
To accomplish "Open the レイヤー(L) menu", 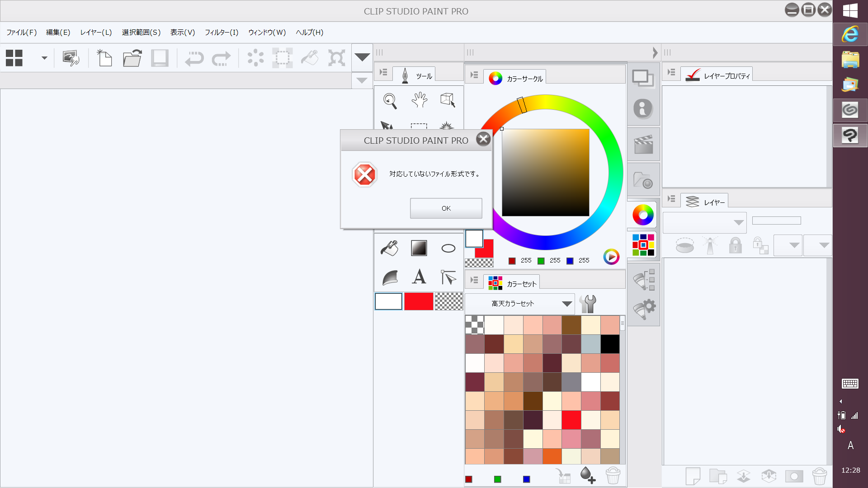I will pyautogui.click(x=96, y=33).
